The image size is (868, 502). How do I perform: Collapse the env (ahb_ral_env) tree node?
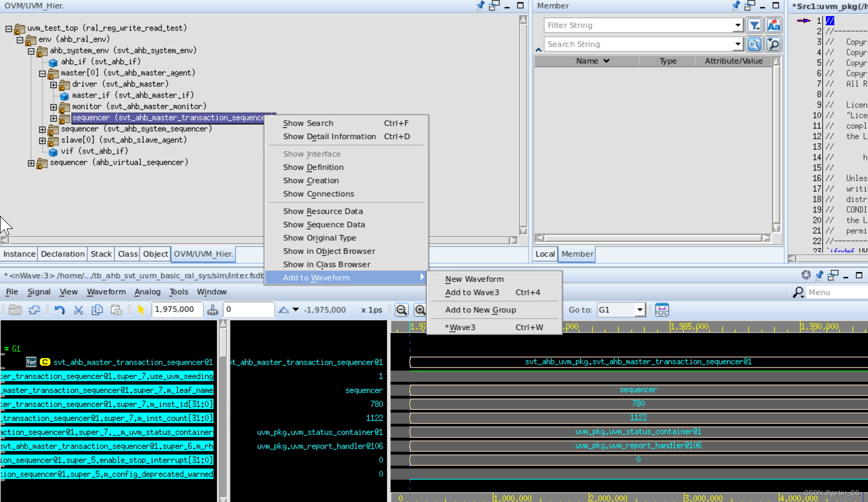19,39
